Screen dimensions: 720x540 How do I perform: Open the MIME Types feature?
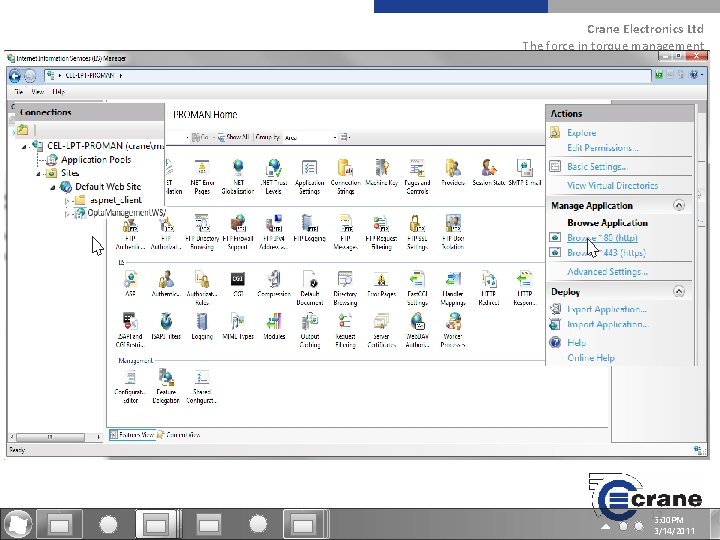pyautogui.click(x=238, y=326)
